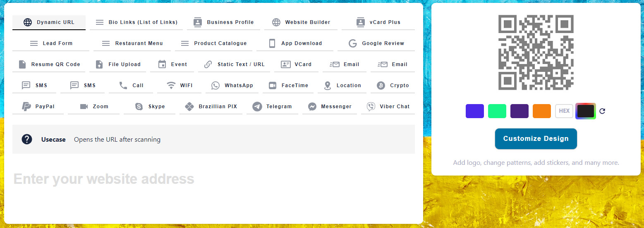Pick the orange color swatch
Image resolution: width=644 pixels, height=228 pixels.
pos(542,111)
